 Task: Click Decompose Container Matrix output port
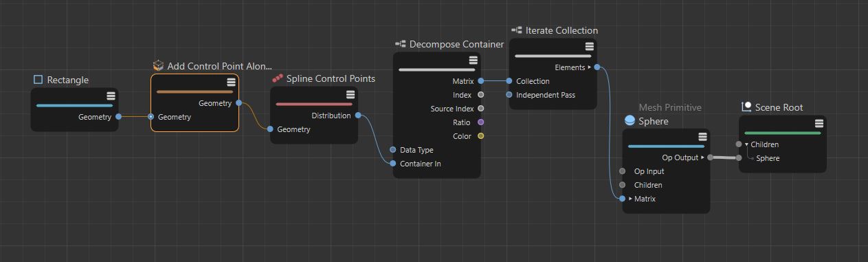click(480, 81)
